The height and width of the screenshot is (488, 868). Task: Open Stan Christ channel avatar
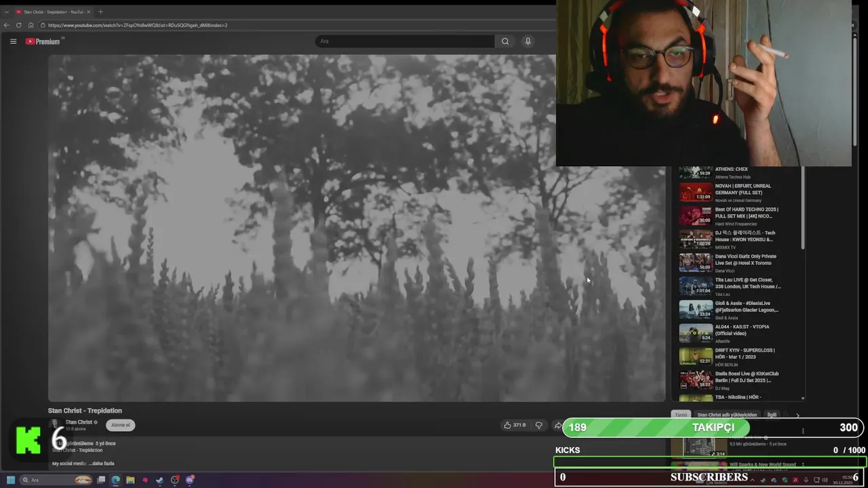pyautogui.click(x=56, y=425)
